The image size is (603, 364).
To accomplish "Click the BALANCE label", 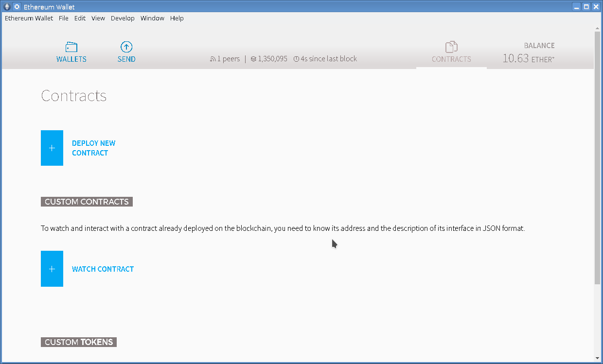I will point(539,46).
